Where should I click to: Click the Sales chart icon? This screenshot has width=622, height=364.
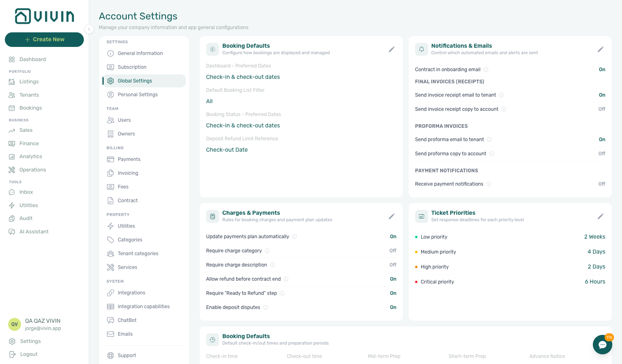point(12,130)
